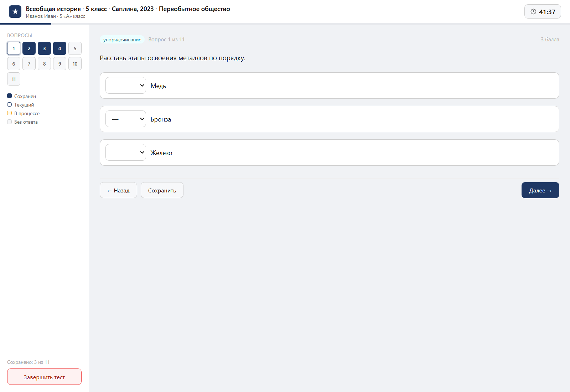The image size is (570, 392).
Task: Open the order dropdown for Бронза
Action: pyautogui.click(x=126, y=119)
